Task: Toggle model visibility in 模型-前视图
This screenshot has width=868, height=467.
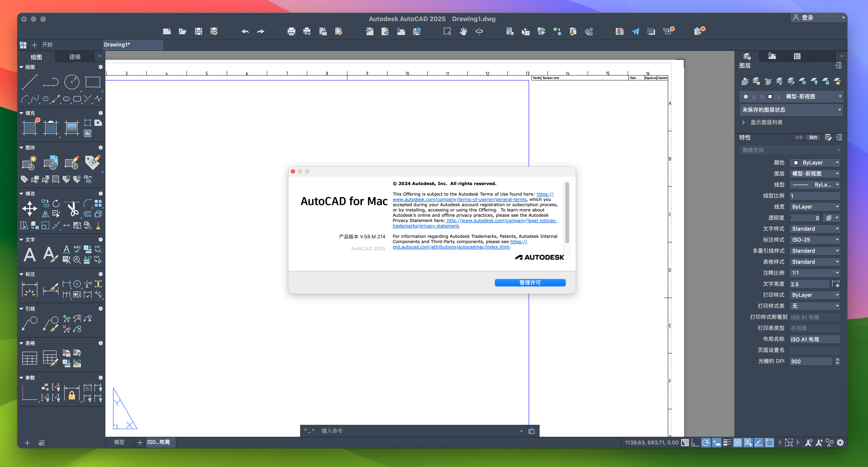Action: point(745,96)
